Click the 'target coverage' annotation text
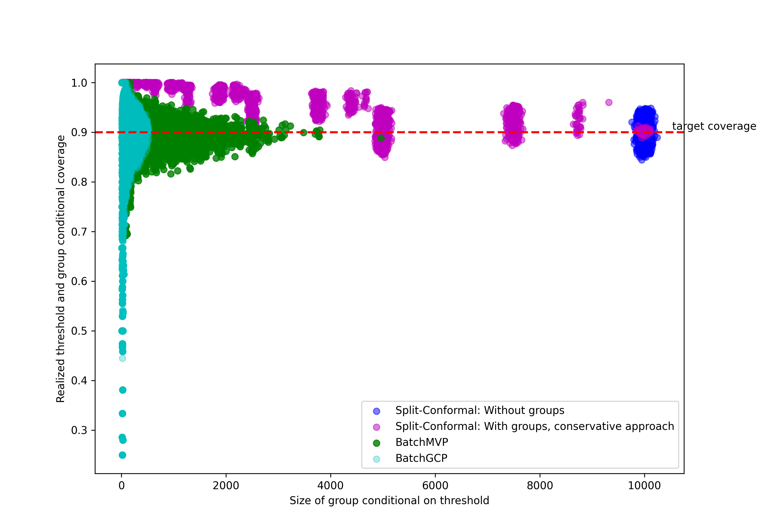This screenshot has width=760, height=532. [x=714, y=126]
